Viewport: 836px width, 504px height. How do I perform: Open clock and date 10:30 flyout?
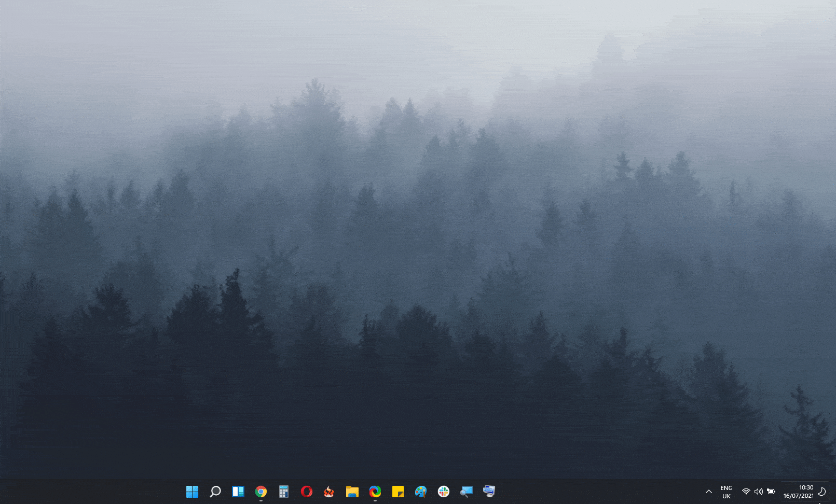798,492
